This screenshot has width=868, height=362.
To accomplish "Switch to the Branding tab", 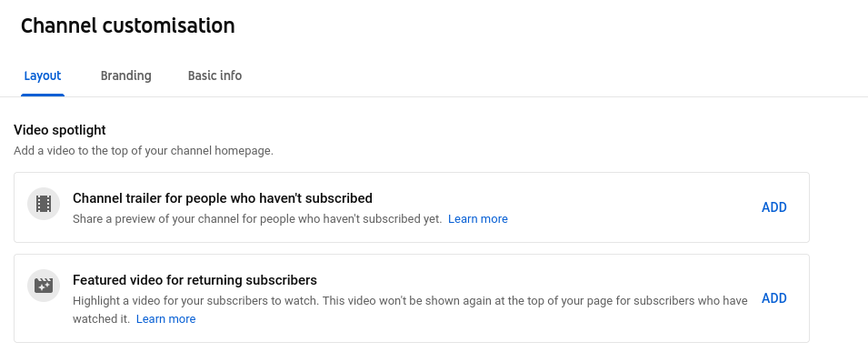I will point(125,75).
